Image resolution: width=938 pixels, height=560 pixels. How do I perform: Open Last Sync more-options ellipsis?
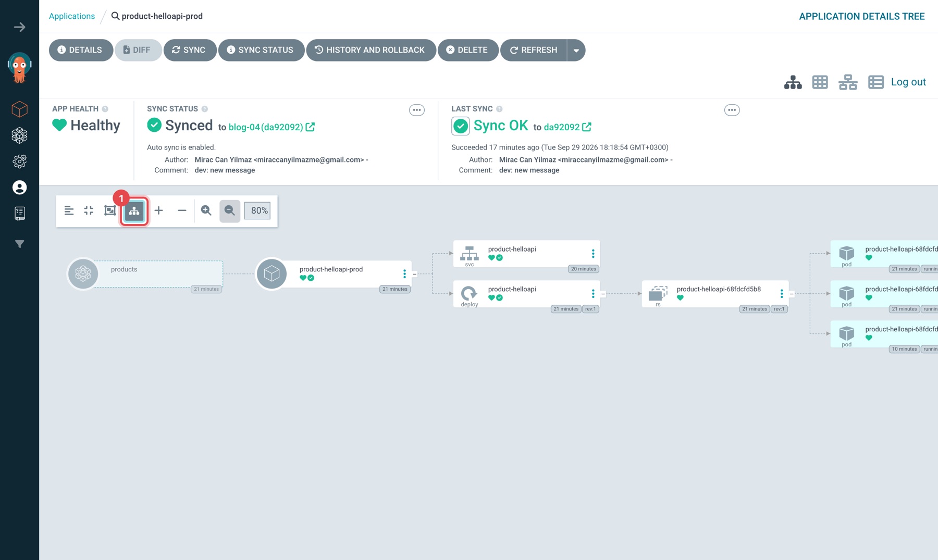click(732, 110)
